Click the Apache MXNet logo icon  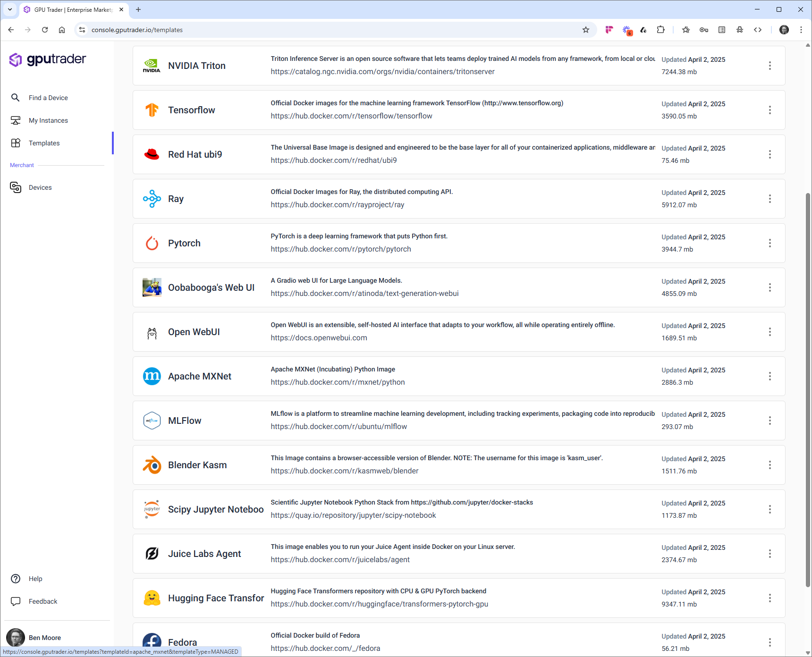point(152,376)
